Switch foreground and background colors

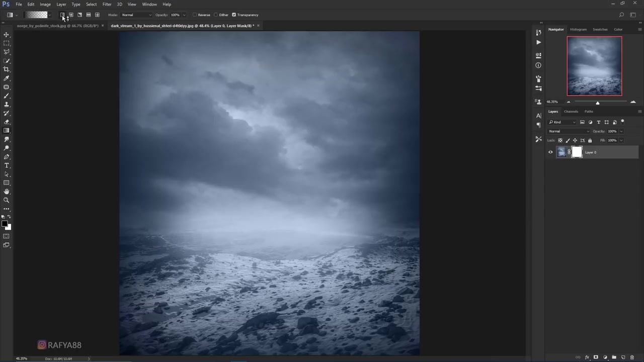click(x=9, y=217)
